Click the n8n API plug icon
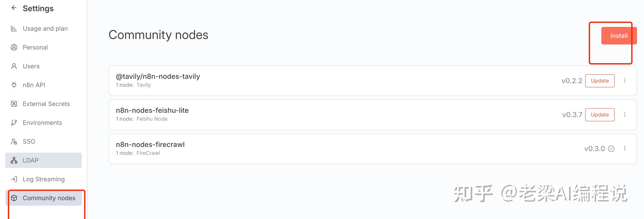The image size is (644, 219). pyautogui.click(x=14, y=85)
